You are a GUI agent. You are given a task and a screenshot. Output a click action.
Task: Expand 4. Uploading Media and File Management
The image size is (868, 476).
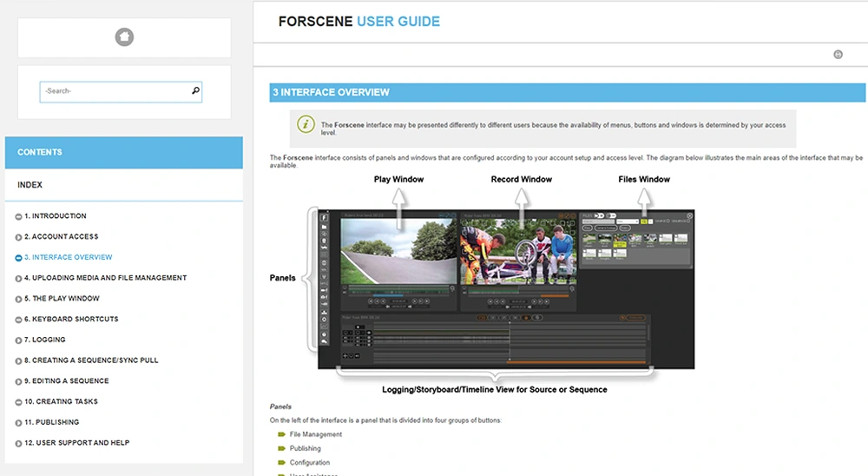tap(19, 279)
